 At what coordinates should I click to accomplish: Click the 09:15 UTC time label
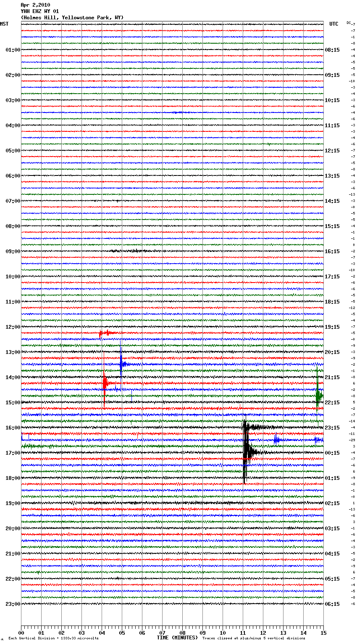(x=332, y=75)
